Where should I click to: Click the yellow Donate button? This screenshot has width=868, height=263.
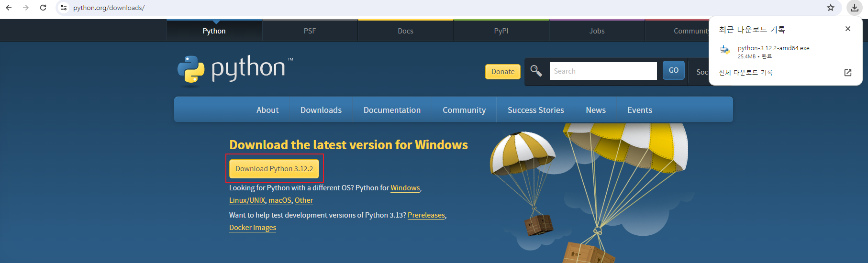point(503,72)
